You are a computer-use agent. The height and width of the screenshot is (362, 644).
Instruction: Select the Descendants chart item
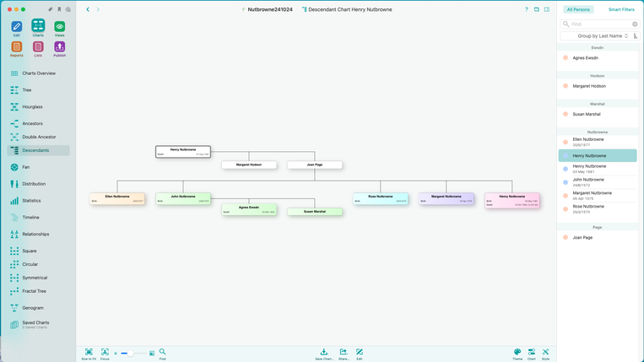click(38, 150)
